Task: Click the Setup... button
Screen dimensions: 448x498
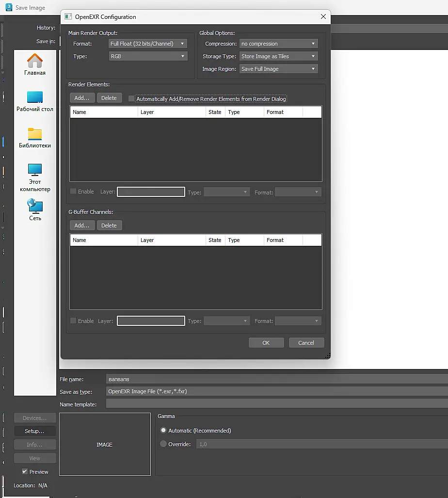Action: [x=35, y=431]
